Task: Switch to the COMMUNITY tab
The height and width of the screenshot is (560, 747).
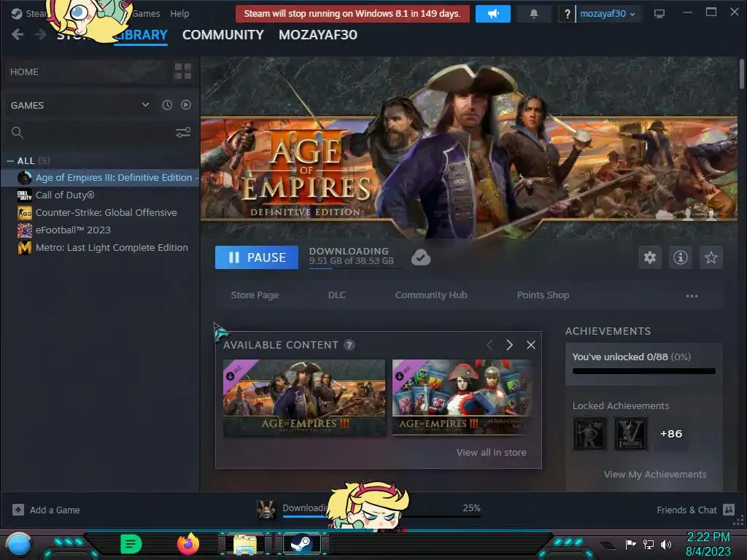Action: 223,35
